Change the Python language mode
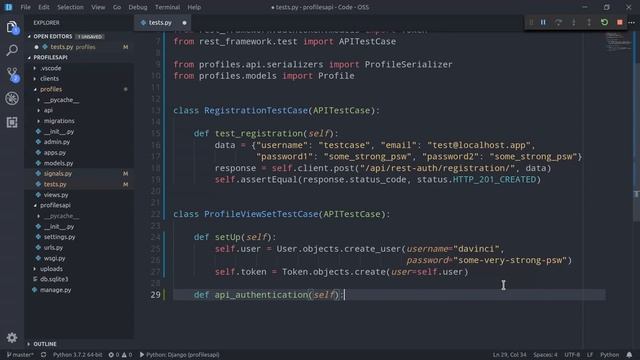 coord(609,355)
